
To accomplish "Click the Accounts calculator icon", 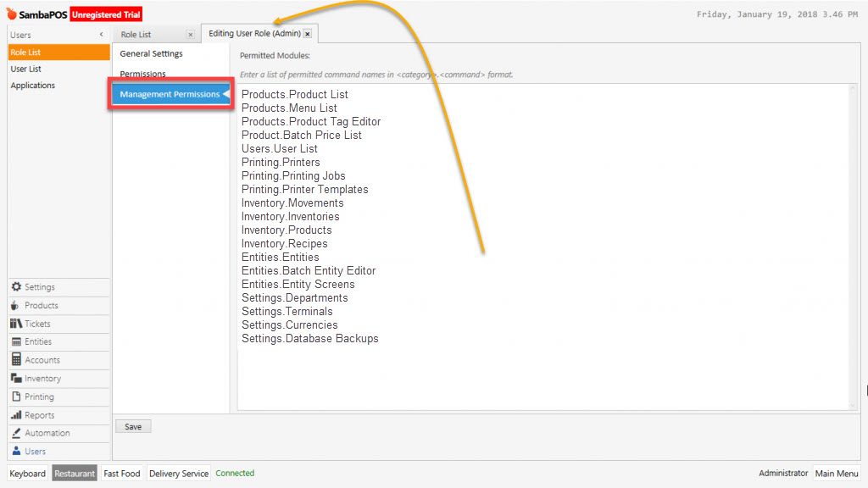I will [16, 359].
